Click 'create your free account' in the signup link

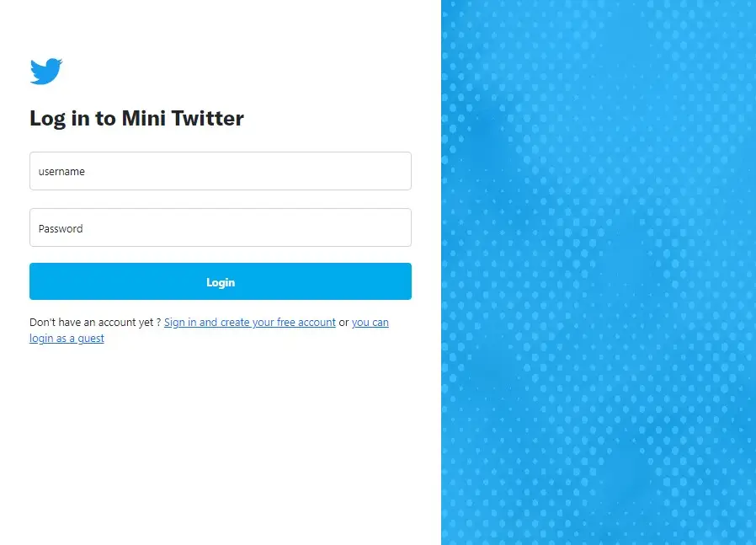coord(278,322)
